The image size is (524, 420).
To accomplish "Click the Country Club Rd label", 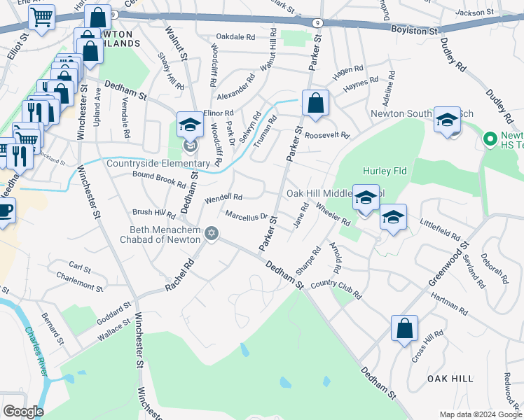I will click(336, 289).
